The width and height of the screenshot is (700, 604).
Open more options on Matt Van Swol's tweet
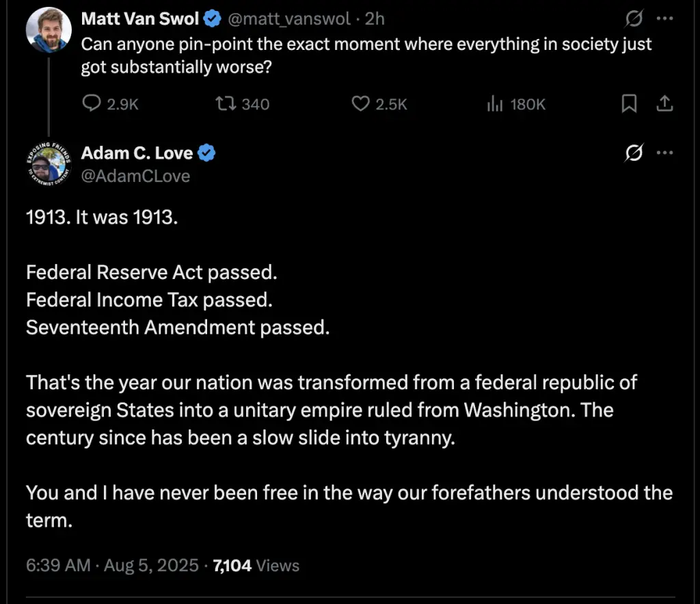click(x=664, y=18)
